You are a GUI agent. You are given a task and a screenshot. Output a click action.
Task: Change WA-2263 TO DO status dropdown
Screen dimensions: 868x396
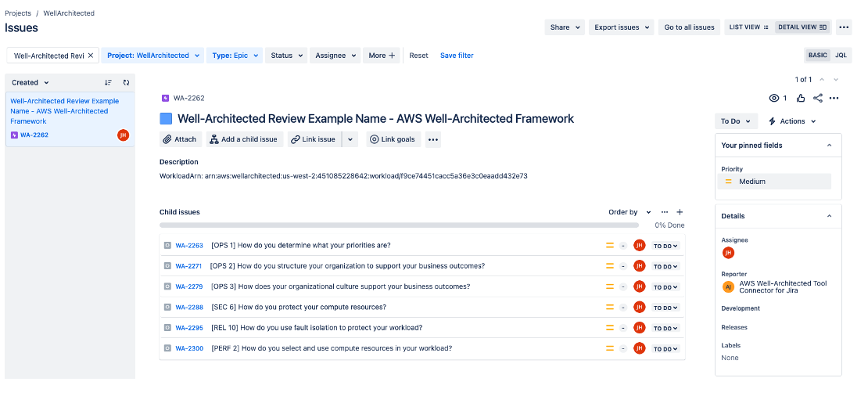click(x=666, y=246)
